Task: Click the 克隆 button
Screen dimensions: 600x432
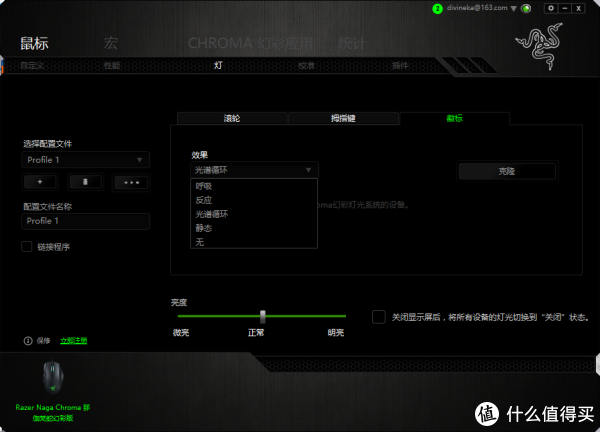Action: pos(507,171)
